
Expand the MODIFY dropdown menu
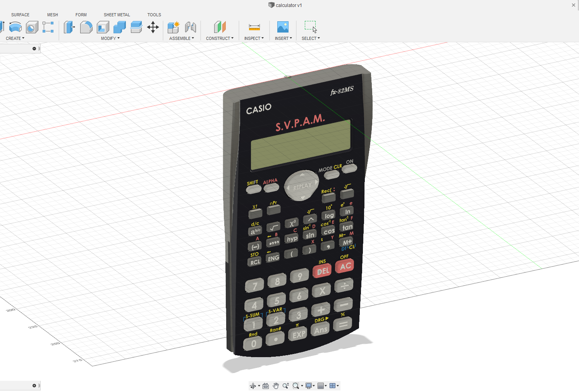coord(110,38)
